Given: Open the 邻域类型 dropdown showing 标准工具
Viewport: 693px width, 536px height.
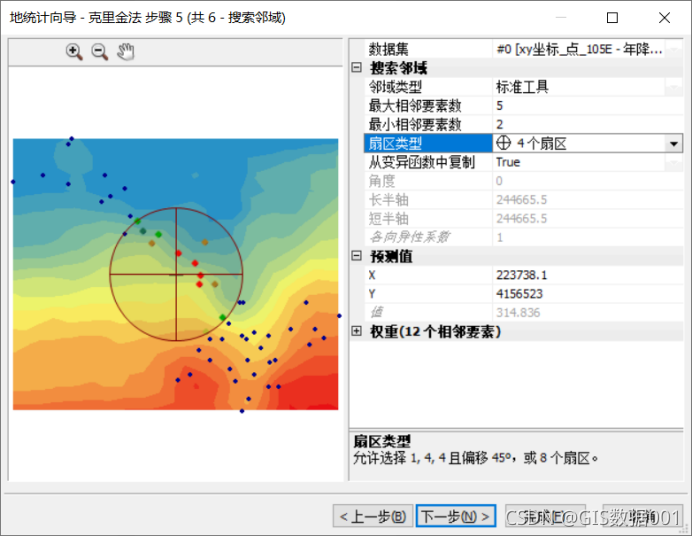Looking at the screenshot, I should (674, 87).
